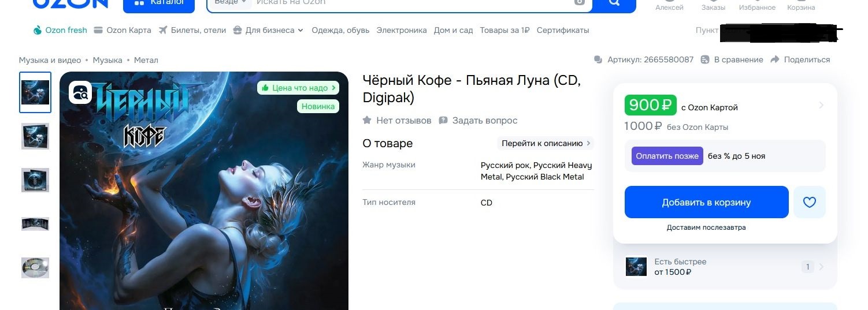This screenshot has width=868, height=310.
Task: Expand Есть быстрее offers chevron
Action: (821, 267)
